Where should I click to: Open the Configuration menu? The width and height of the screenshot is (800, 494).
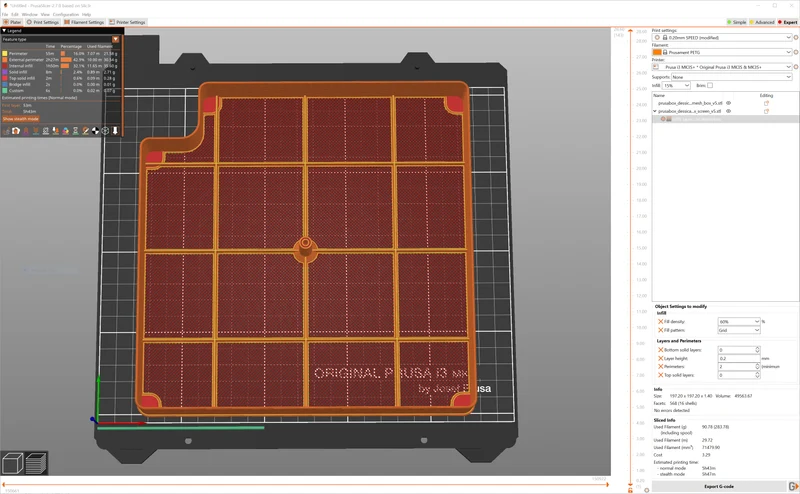(66, 15)
